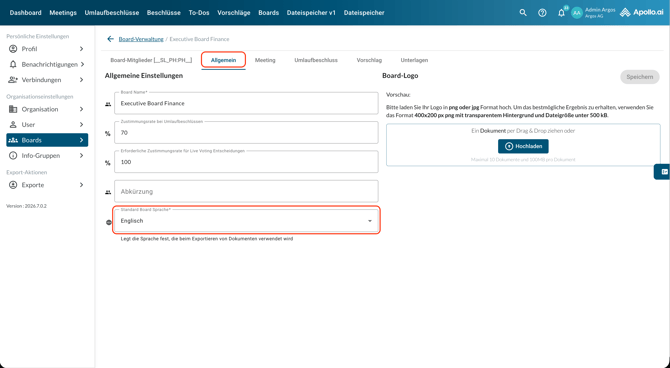This screenshot has height=368, width=670.
Task: Click the upload icon in Hochladen
Action: click(509, 146)
